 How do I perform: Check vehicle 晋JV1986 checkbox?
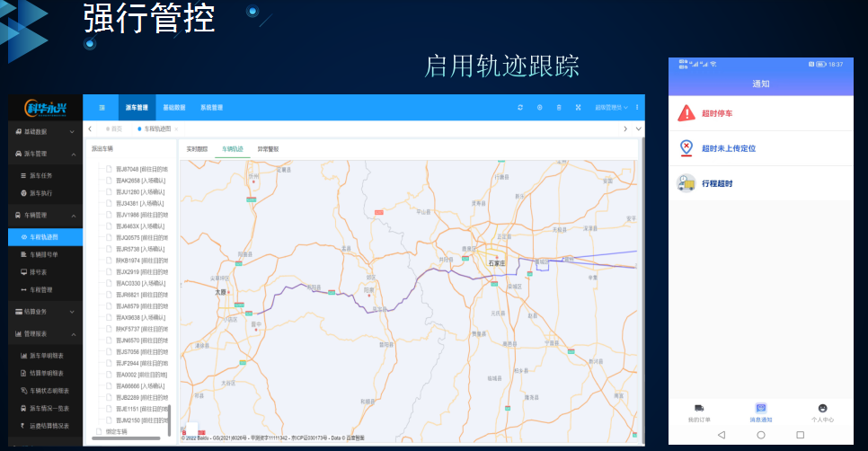109,215
